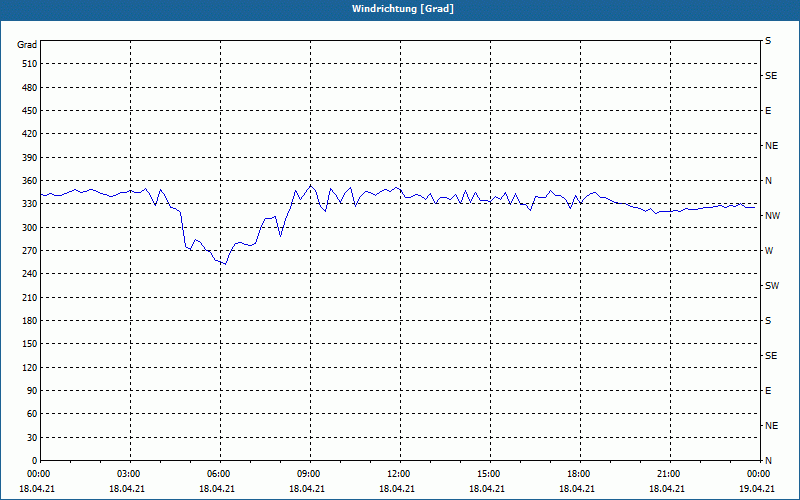Select the 18:00 x-axis time label
Viewport: 800px width, 500px height.
[579, 474]
